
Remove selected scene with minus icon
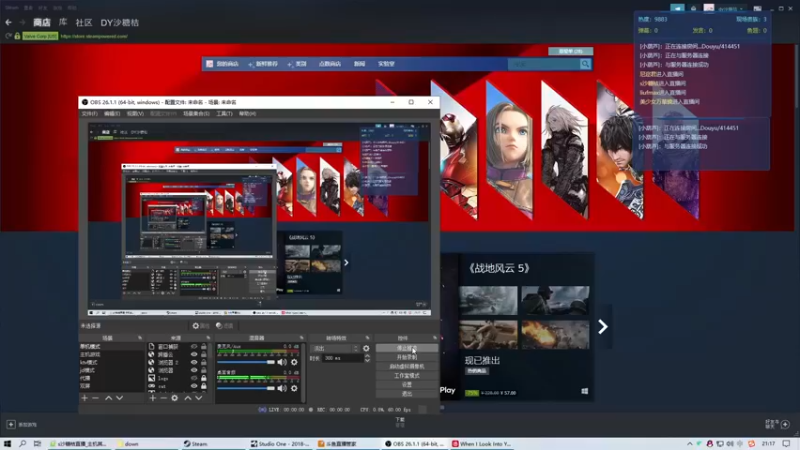(95, 398)
